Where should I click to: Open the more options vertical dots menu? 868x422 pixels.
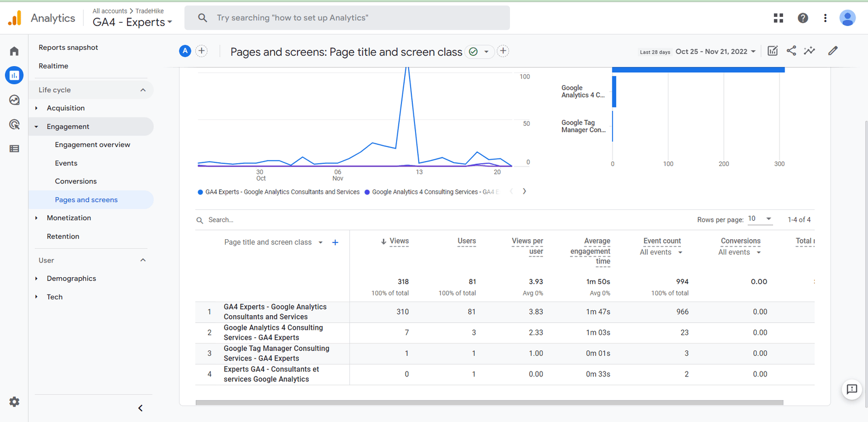[825, 18]
